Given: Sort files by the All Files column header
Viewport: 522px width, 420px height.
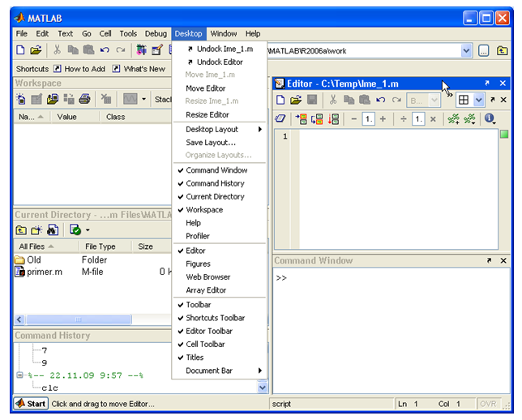Looking at the screenshot, I should pyautogui.click(x=46, y=246).
